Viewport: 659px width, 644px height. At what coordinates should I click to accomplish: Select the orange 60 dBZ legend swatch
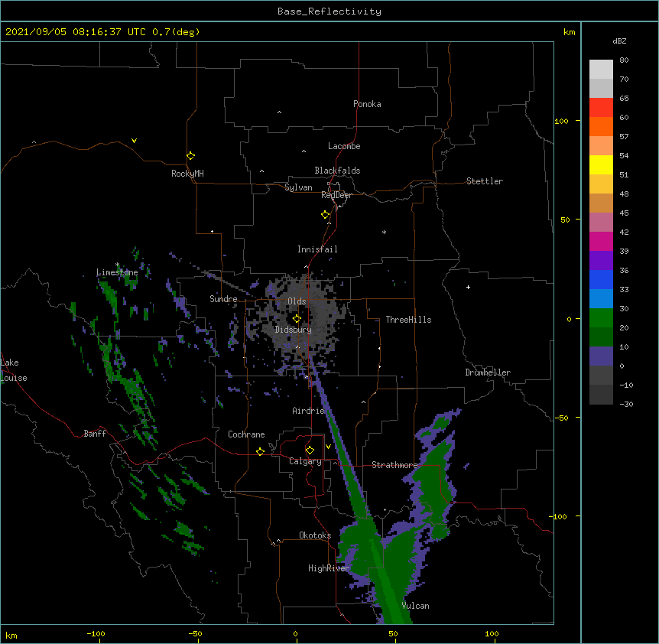point(601,126)
